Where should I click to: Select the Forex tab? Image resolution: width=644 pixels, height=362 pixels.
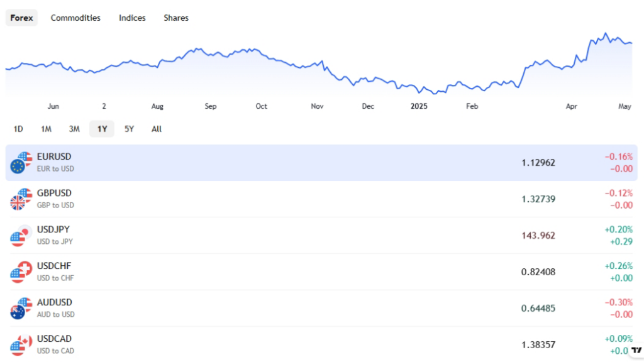[22, 18]
